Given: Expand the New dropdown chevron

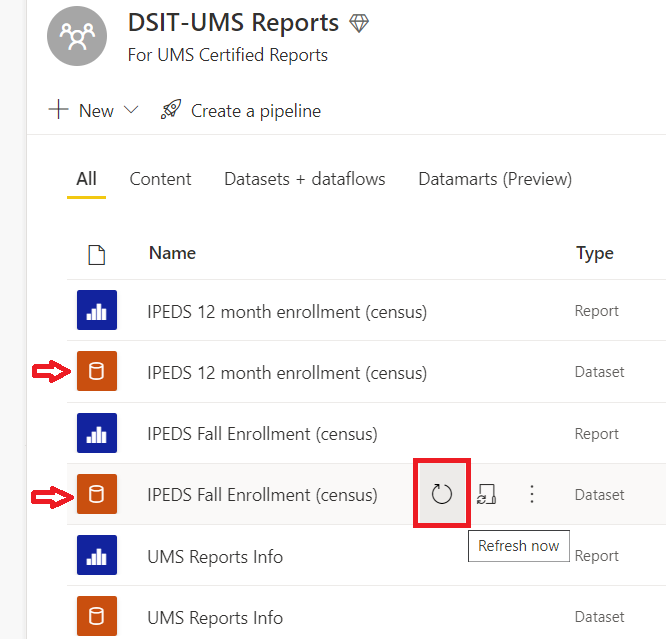Looking at the screenshot, I should (131, 110).
